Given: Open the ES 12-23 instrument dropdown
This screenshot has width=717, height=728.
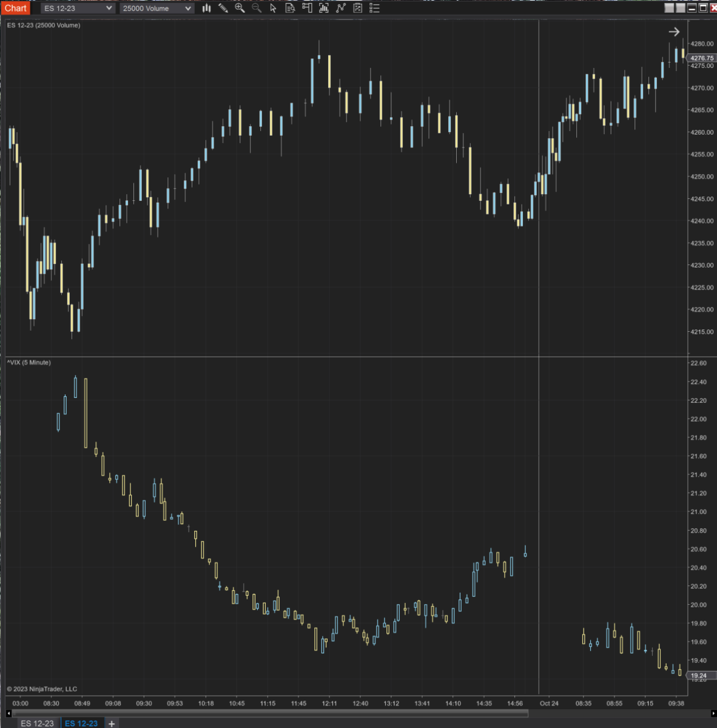Looking at the screenshot, I should point(78,8).
